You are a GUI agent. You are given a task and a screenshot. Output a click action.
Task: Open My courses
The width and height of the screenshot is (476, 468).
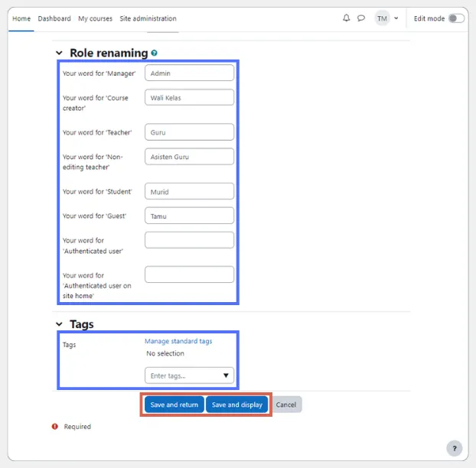click(x=96, y=18)
